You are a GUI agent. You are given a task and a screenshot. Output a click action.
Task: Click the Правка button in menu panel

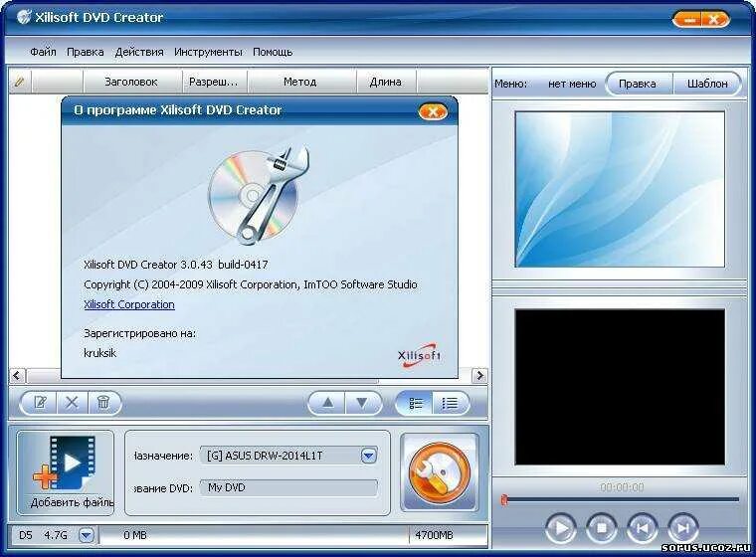pos(638,84)
